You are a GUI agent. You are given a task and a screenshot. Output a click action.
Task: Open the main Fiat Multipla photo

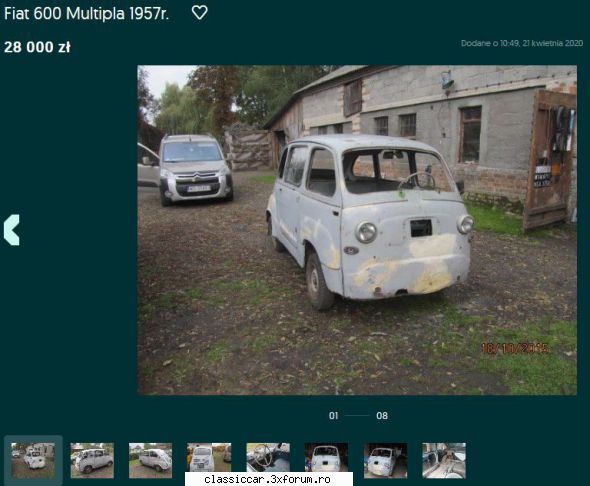click(357, 230)
